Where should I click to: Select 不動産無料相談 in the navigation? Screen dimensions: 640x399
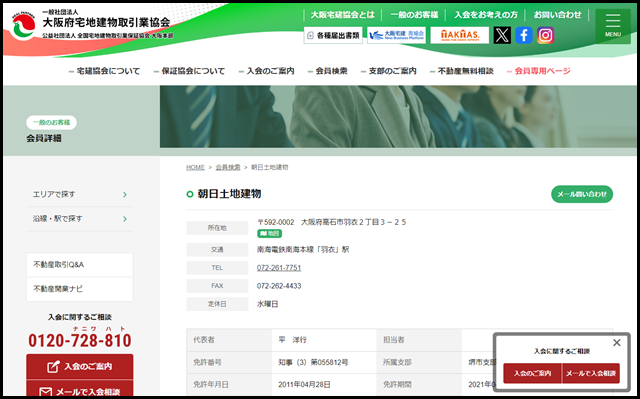click(x=465, y=71)
